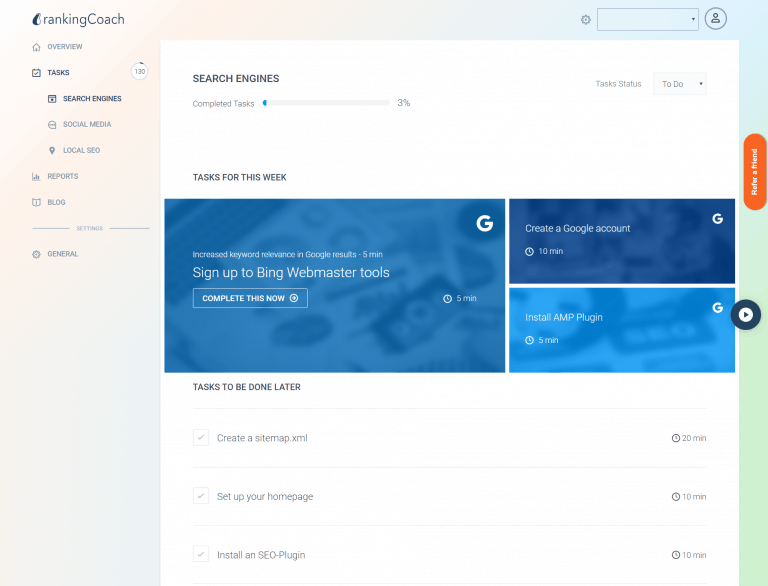Open Set up your homepage task link
The width and height of the screenshot is (768, 586).
coord(265,496)
